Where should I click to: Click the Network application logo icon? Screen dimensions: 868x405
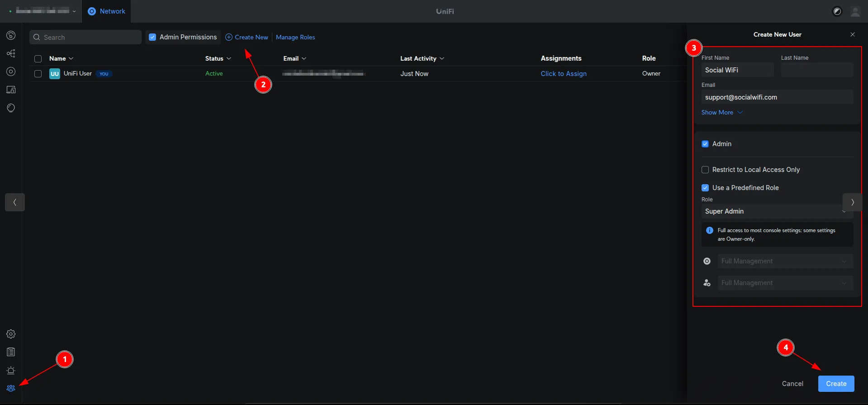click(x=92, y=11)
